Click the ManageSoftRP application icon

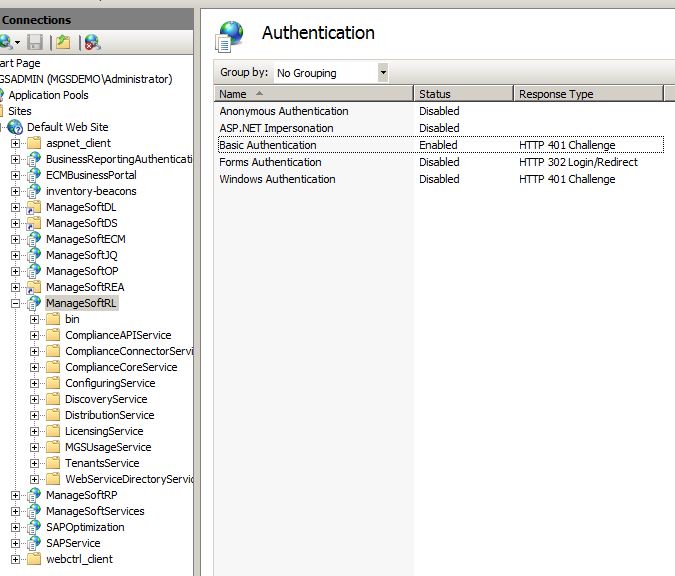pyautogui.click(x=34, y=495)
